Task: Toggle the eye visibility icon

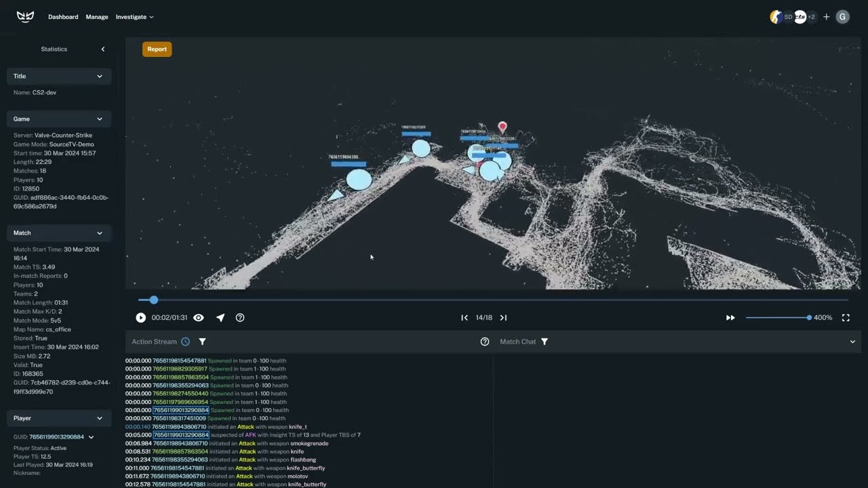Action: (x=199, y=317)
